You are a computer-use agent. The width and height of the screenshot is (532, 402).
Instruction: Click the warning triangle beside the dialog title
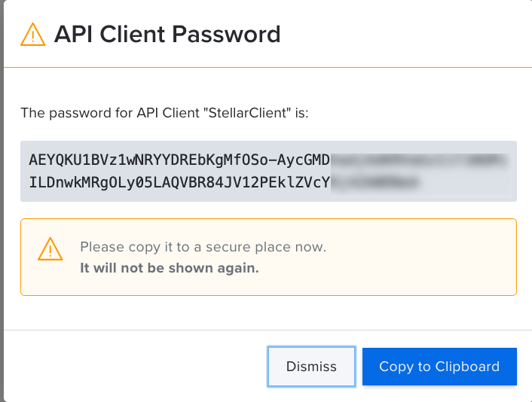click(x=33, y=35)
